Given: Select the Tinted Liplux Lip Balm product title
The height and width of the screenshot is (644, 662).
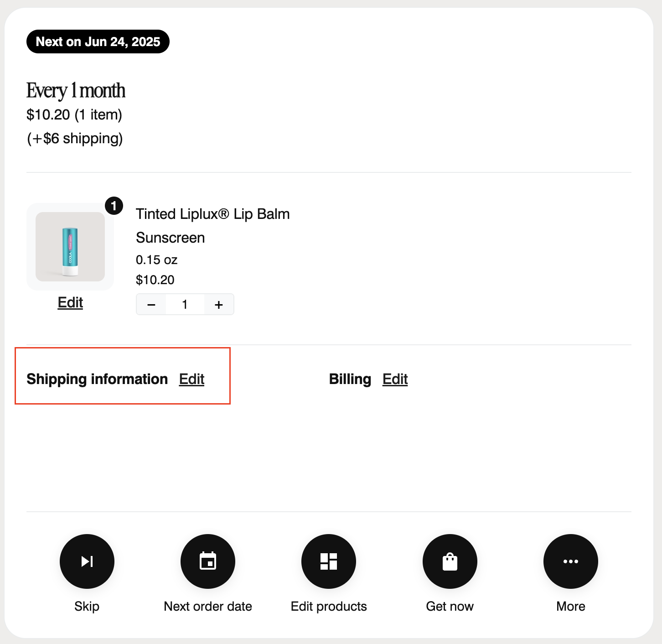Looking at the screenshot, I should 213,226.
